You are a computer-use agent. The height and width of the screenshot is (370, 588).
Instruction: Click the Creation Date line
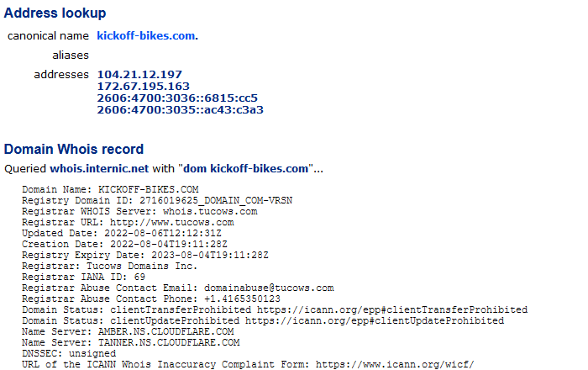[124, 244]
